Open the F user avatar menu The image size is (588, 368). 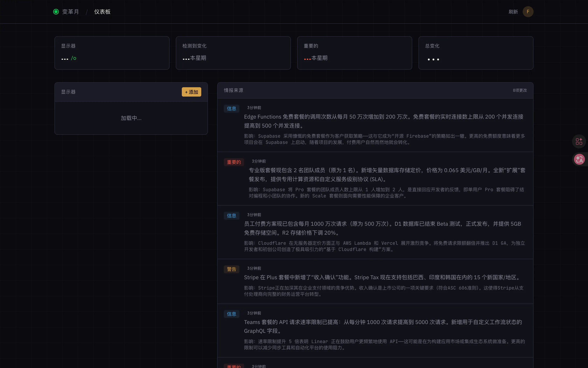pos(528,12)
